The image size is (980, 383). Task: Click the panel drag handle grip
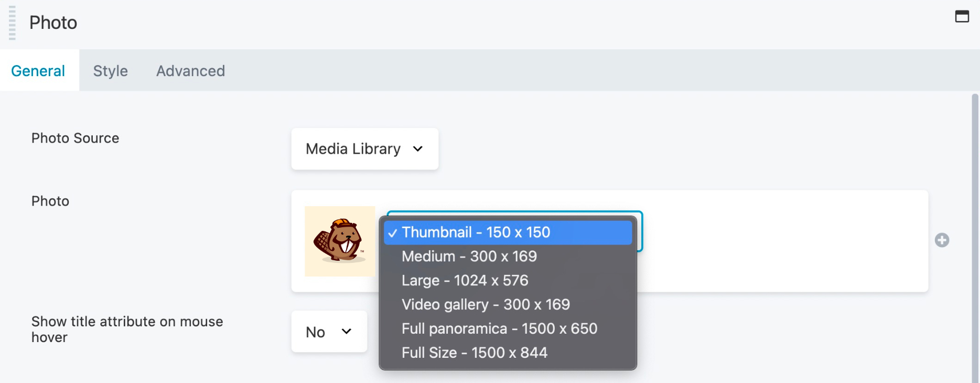coord(12,23)
